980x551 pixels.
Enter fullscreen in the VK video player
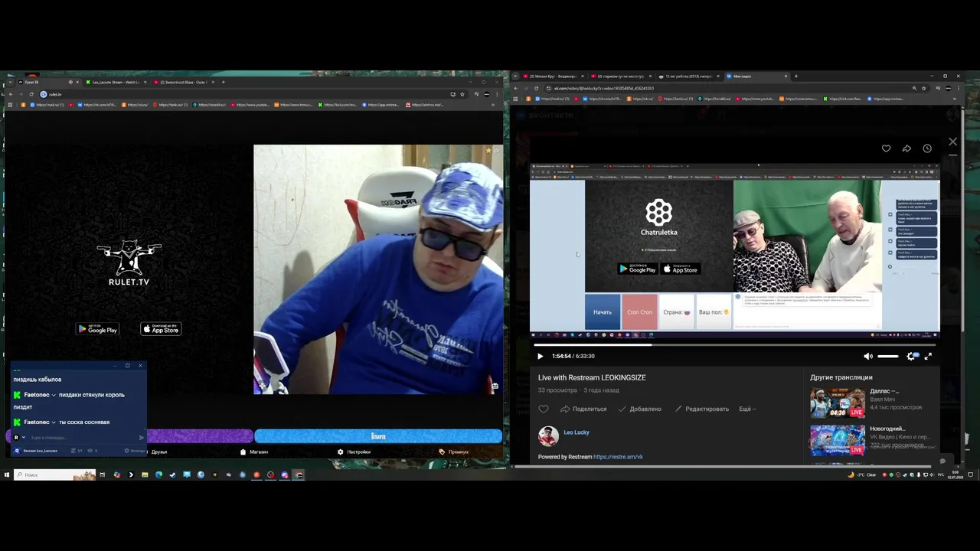[x=928, y=356]
